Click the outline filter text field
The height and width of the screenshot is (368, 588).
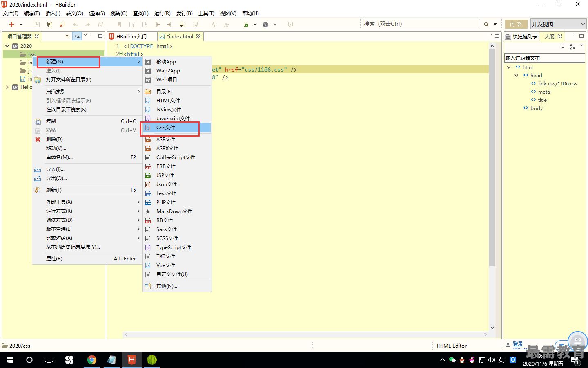pyautogui.click(x=545, y=58)
